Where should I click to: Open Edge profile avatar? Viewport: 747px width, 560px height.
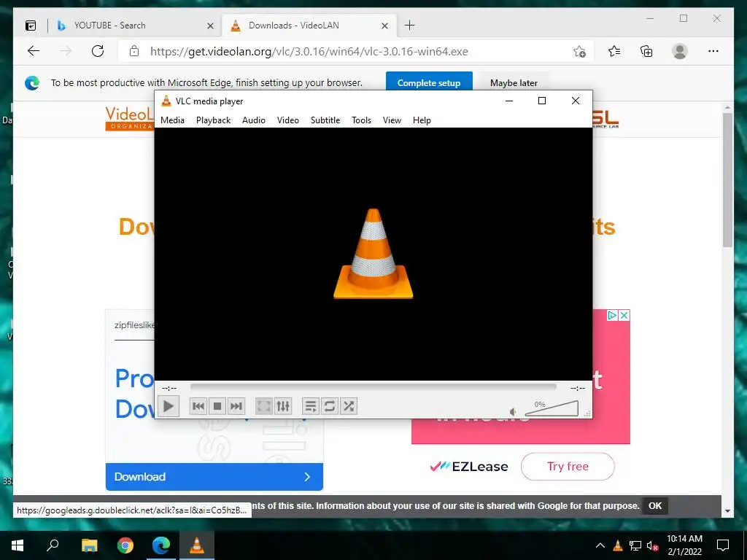coord(680,51)
